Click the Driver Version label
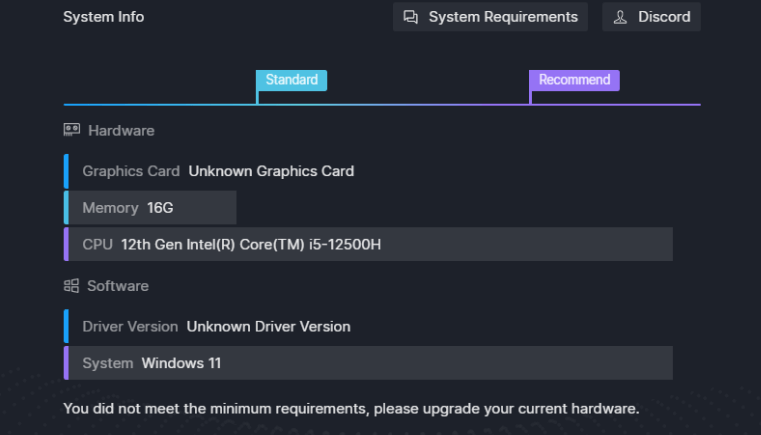 click(x=130, y=327)
